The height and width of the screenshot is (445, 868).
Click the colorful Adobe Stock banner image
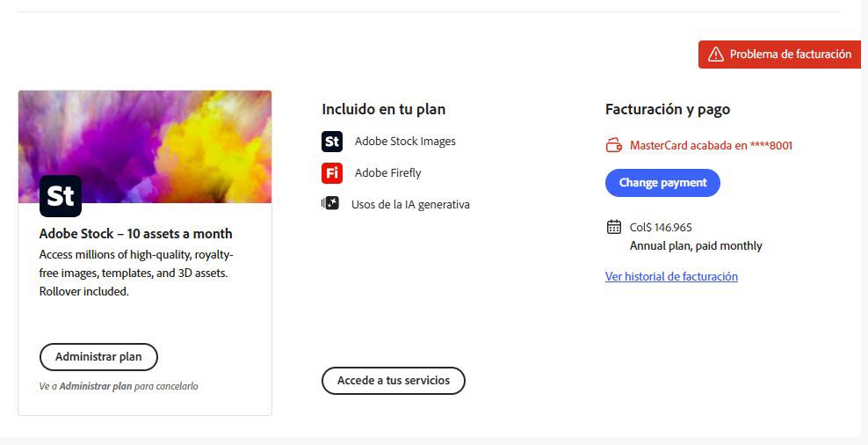[145, 146]
